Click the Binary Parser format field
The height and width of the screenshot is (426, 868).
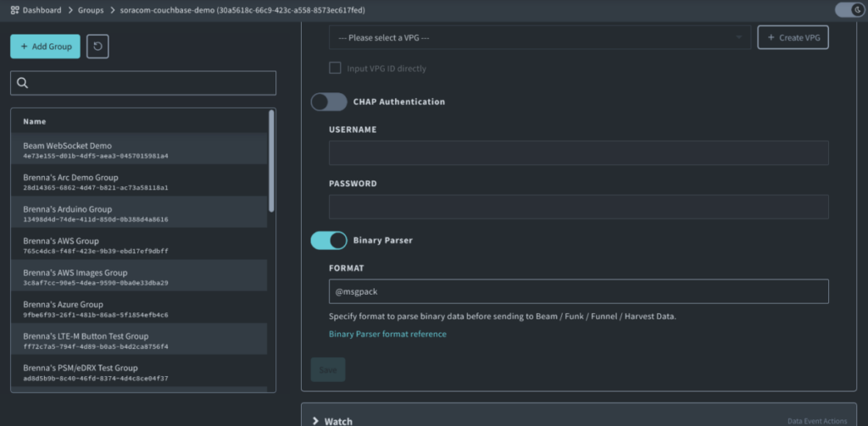(x=578, y=291)
